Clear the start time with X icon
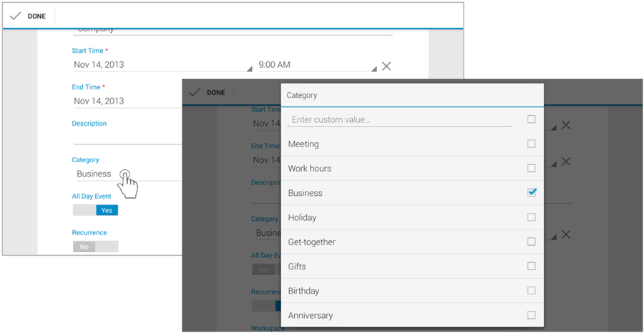The image size is (644, 333). pos(386,66)
